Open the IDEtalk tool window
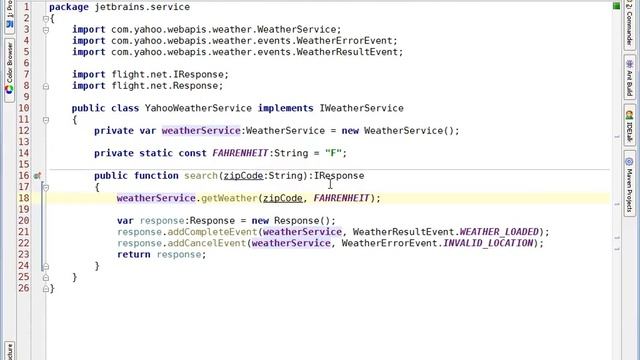 coord(629,126)
